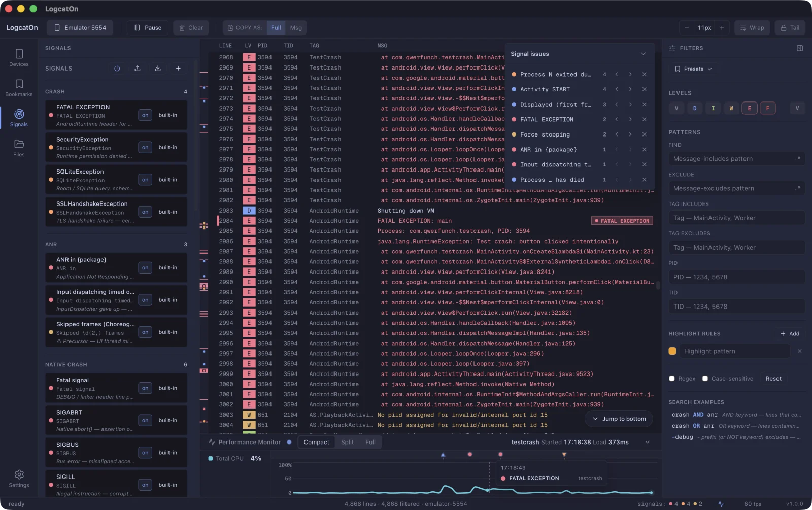Open Settings from the sidebar
The width and height of the screenshot is (812, 510).
(19, 479)
